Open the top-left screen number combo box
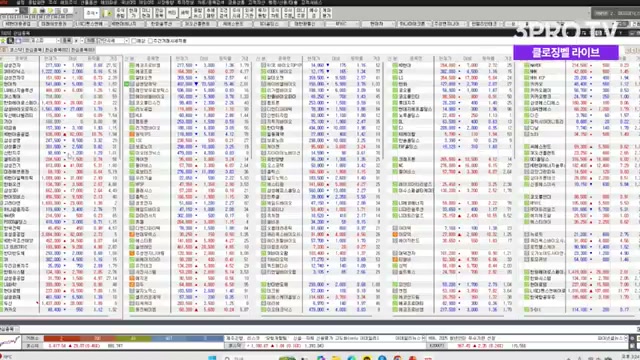Image resolution: width=640 pixels, height=360 pixels. point(10,11)
